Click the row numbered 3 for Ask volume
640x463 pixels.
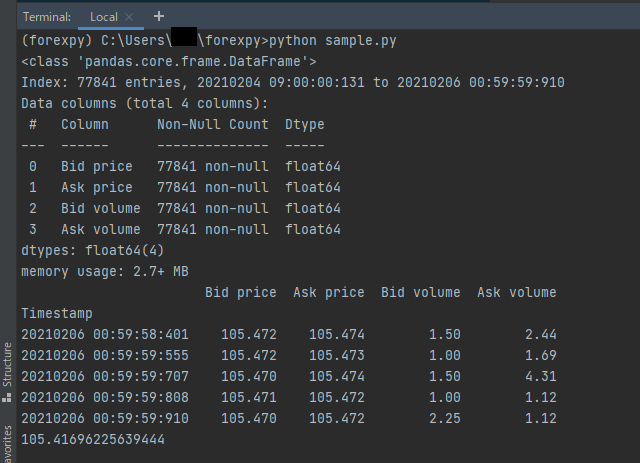point(180,230)
